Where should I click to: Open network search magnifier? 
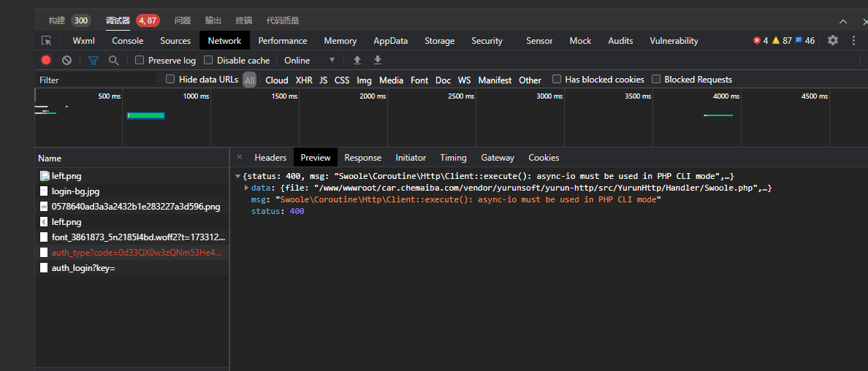click(113, 61)
